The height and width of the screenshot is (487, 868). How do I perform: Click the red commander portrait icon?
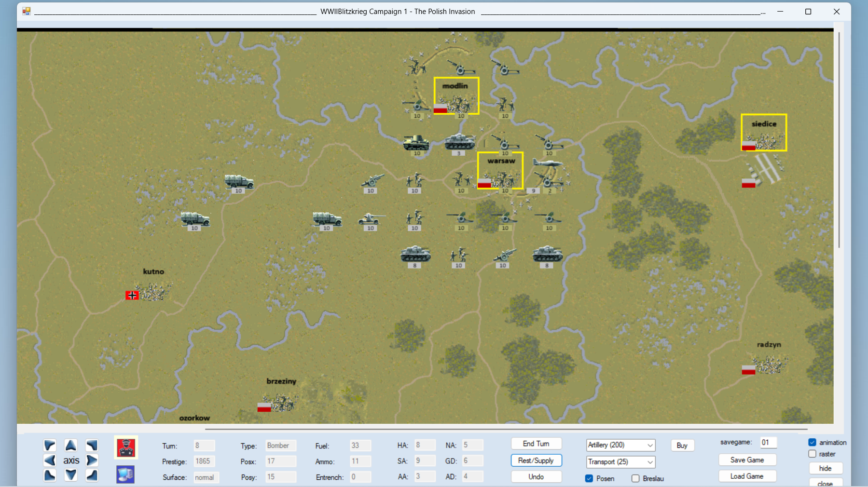click(x=126, y=447)
